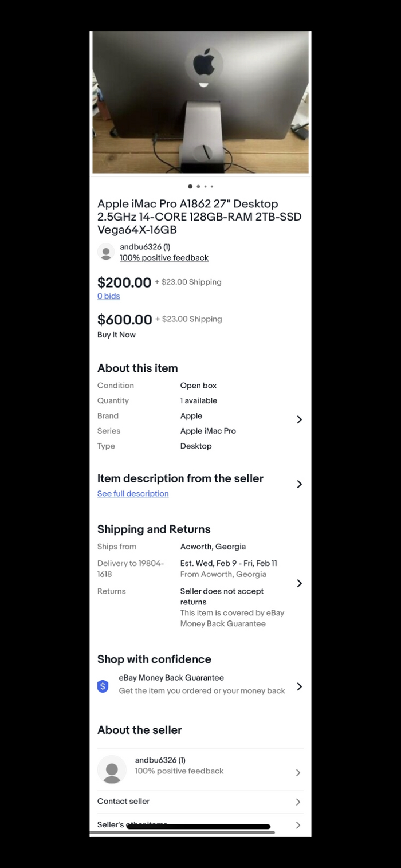Click the Seller's other items chevron
The width and height of the screenshot is (401, 868).
pos(298,825)
